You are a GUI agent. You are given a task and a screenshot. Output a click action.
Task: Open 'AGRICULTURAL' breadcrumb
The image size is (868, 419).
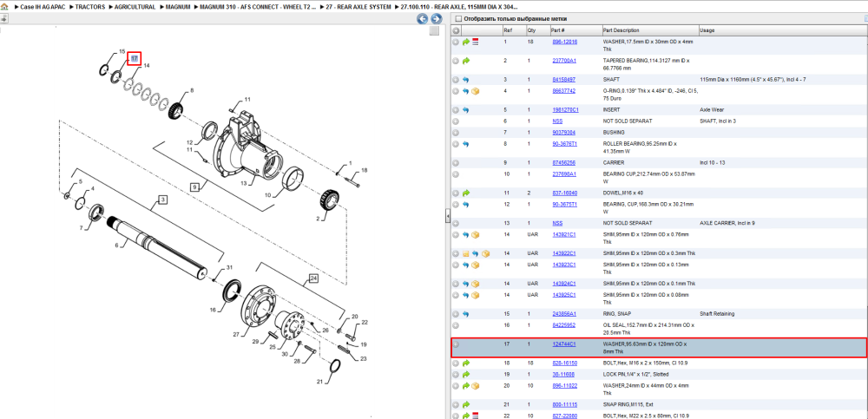135,7
